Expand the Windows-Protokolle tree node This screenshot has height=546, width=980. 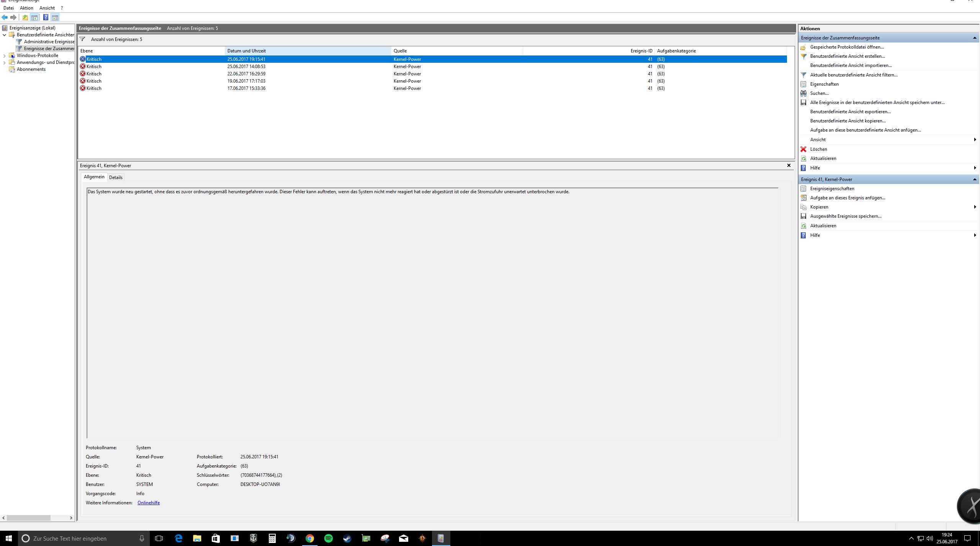point(4,55)
